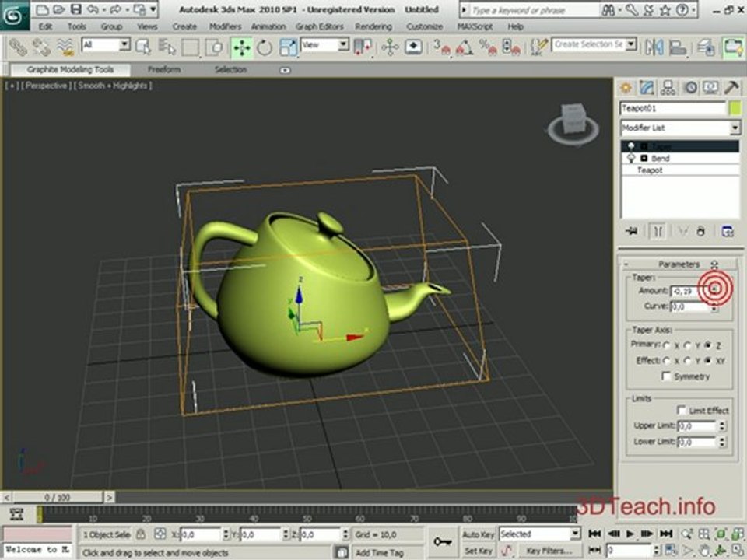Screen dimensions: 747x560
Task: Select the Pan View hand icon
Action: pyautogui.click(x=704, y=550)
